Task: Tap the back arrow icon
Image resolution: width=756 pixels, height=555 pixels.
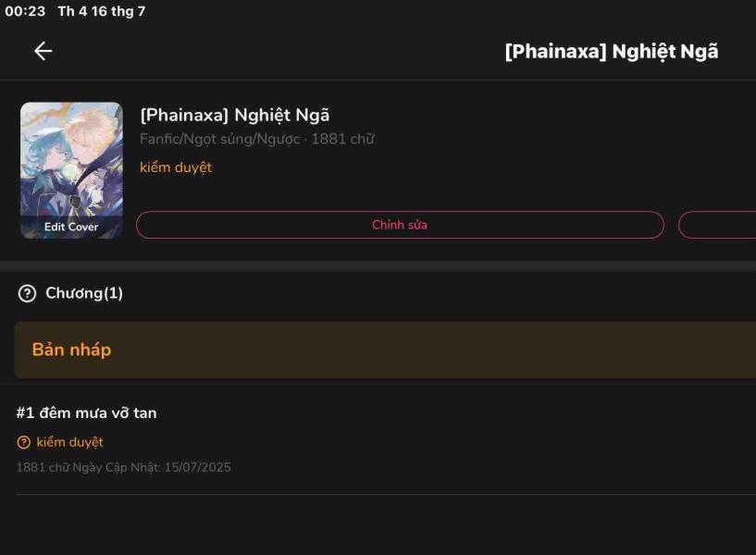Action: (x=43, y=51)
